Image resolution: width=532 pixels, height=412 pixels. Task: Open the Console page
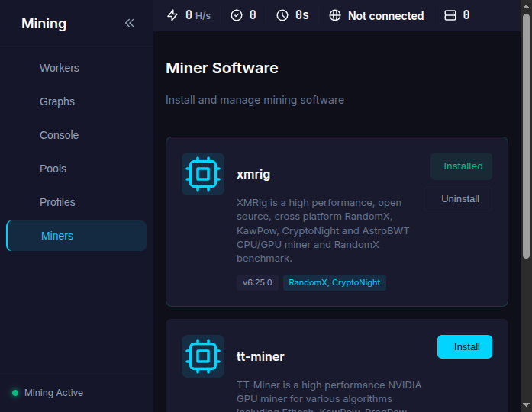[60, 135]
